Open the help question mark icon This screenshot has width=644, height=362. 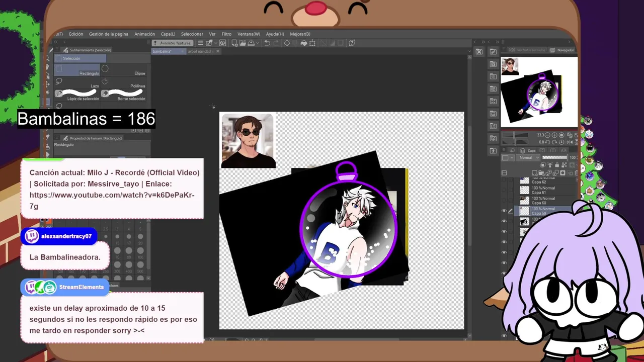click(x=352, y=43)
